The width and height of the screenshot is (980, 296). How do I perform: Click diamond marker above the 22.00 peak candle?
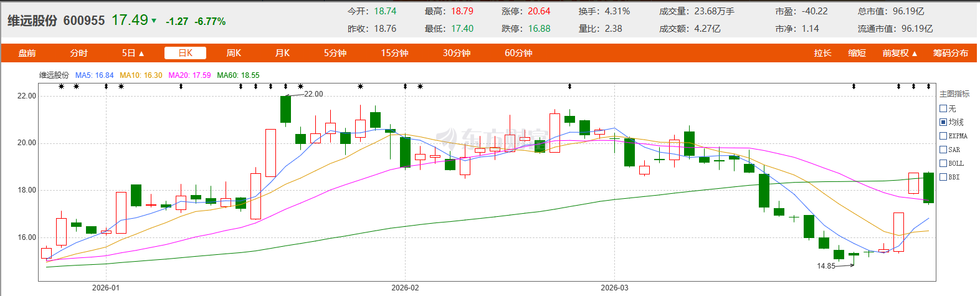click(x=285, y=87)
